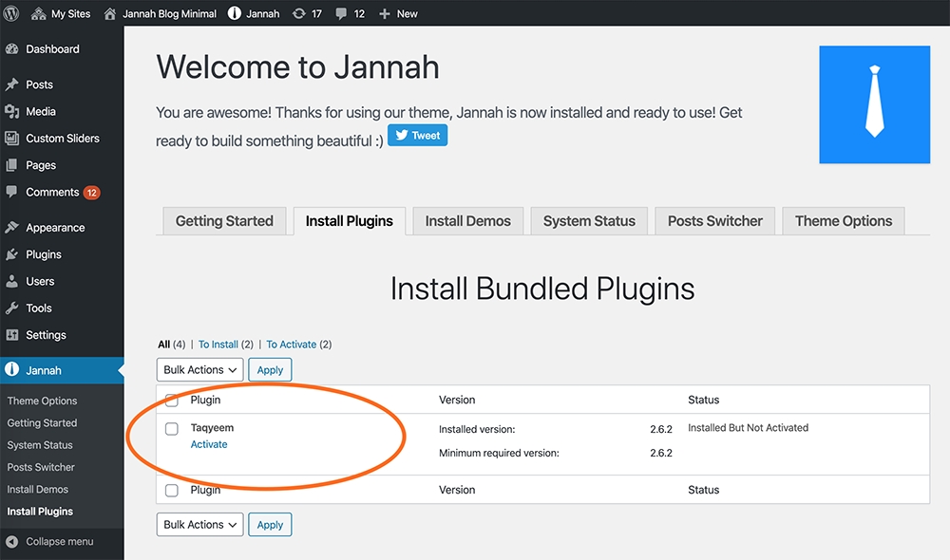Image resolution: width=950 pixels, height=560 pixels.
Task: Click the Posts pushpin icon
Action: pos(11,84)
